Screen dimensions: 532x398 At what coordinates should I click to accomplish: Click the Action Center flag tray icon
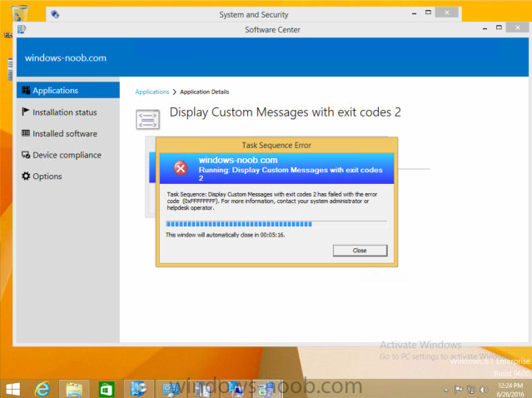coord(458,390)
